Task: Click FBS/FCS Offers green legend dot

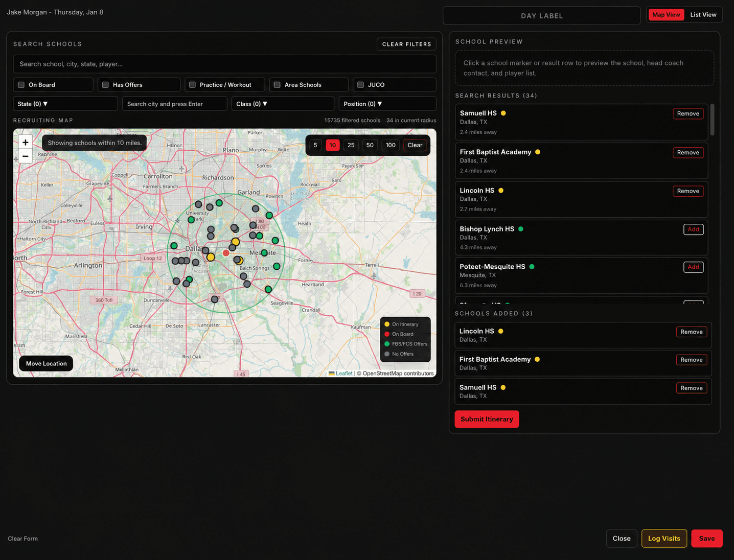Action: [387, 344]
